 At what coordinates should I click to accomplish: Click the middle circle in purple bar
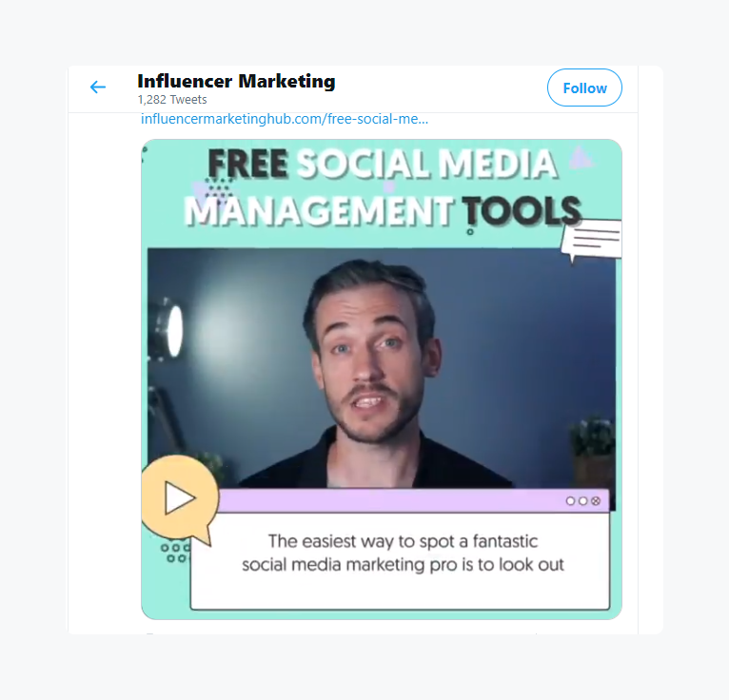583,500
